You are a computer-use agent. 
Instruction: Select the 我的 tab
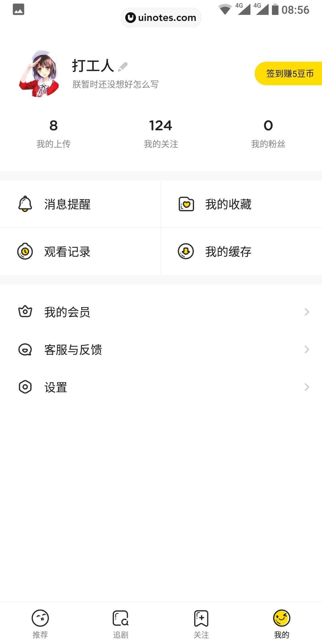click(x=281, y=623)
